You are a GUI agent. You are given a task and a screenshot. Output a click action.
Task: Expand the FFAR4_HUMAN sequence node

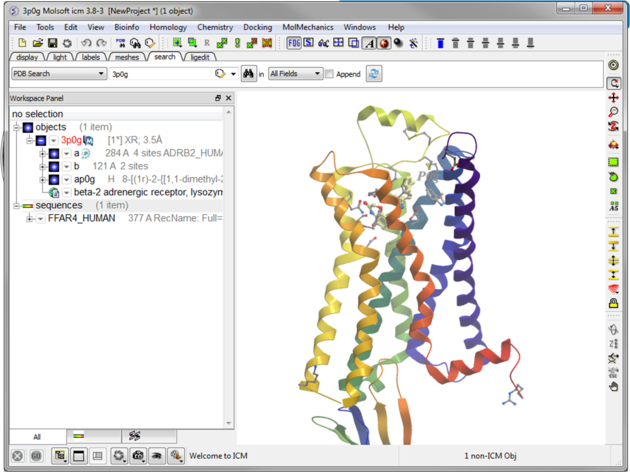pos(29,218)
